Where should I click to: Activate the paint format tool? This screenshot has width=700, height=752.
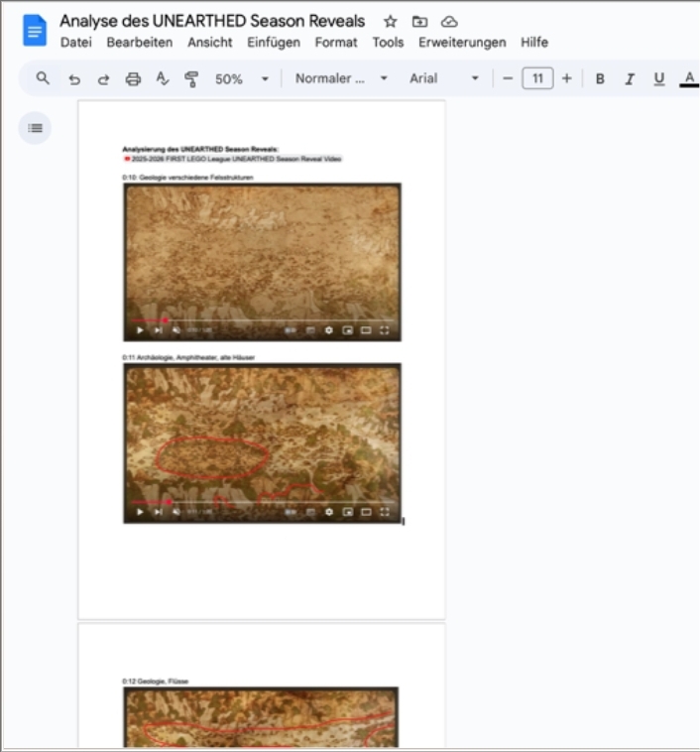pos(191,79)
